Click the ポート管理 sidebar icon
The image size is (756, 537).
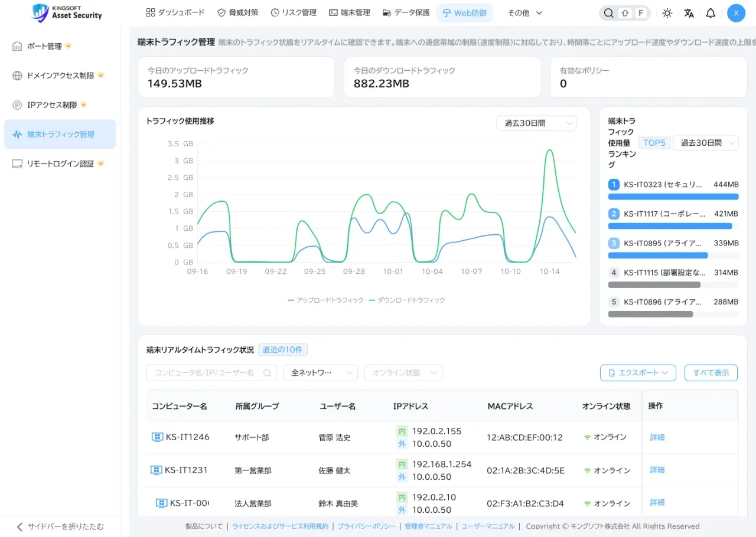(17, 46)
